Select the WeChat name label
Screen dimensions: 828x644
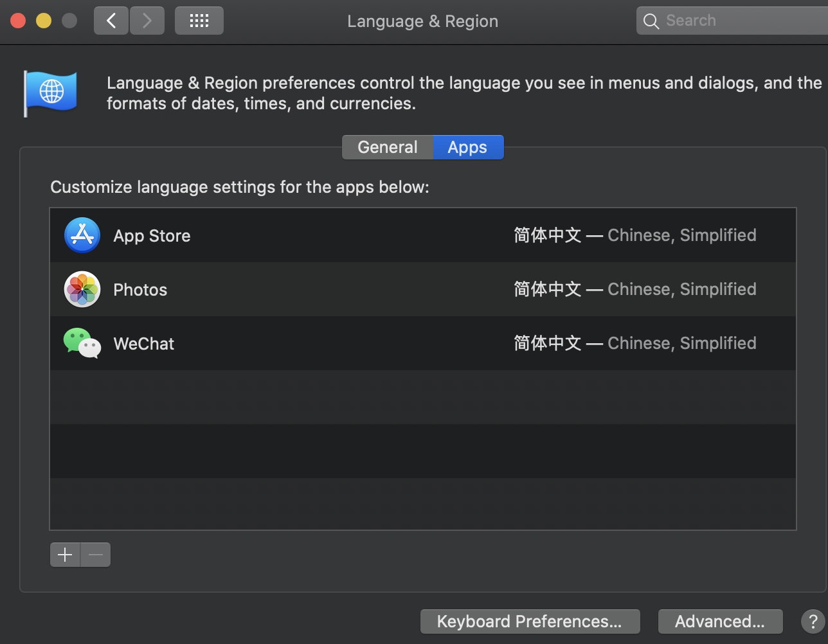144,344
